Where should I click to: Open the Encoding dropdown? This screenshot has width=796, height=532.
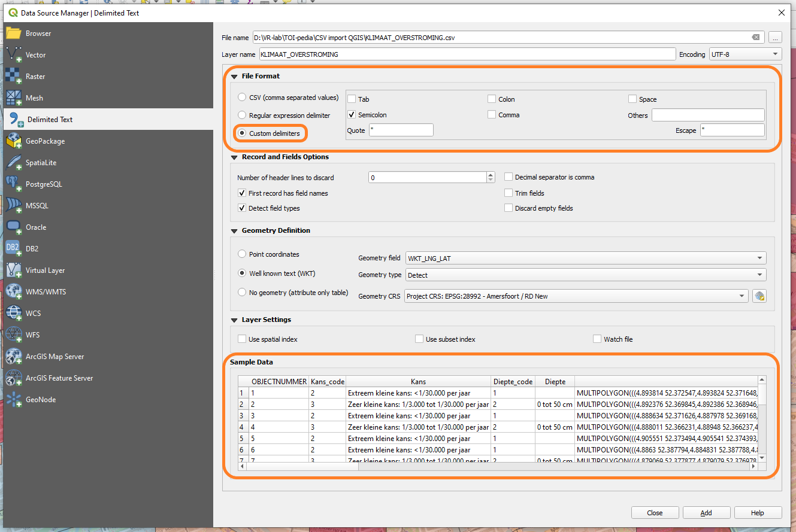744,54
